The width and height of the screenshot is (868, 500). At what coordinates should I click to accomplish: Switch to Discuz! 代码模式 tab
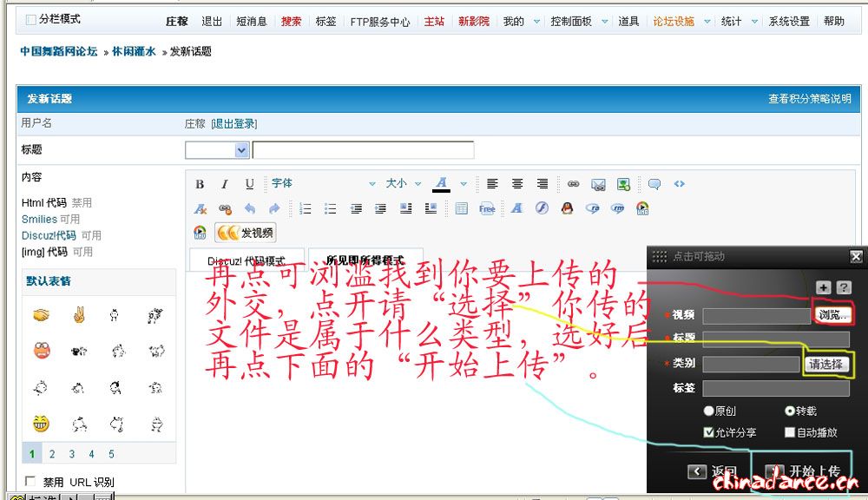coord(247,260)
